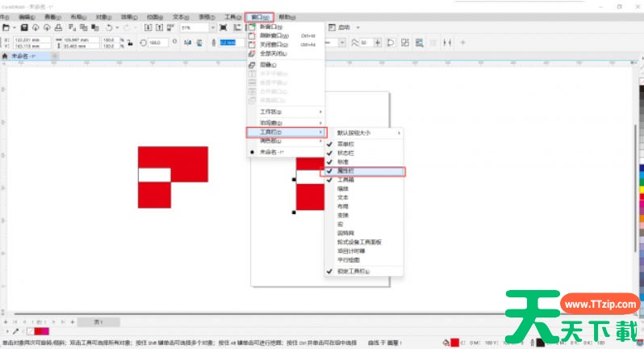Click the New Window (新窗口) icon
Viewport: 644px width, 349px height.
click(251, 27)
